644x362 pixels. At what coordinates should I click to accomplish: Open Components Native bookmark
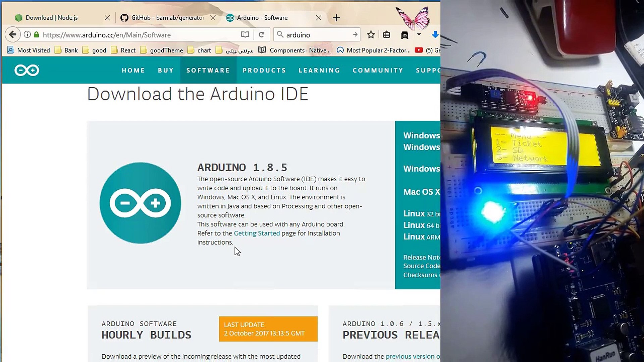point(294,50)
